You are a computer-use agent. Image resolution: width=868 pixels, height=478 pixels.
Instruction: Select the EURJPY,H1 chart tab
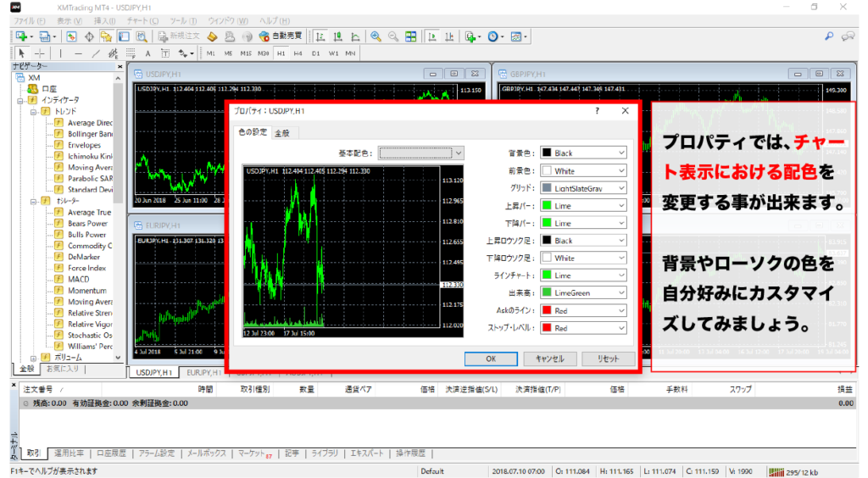pyautogui.click(x=203, y=372)
